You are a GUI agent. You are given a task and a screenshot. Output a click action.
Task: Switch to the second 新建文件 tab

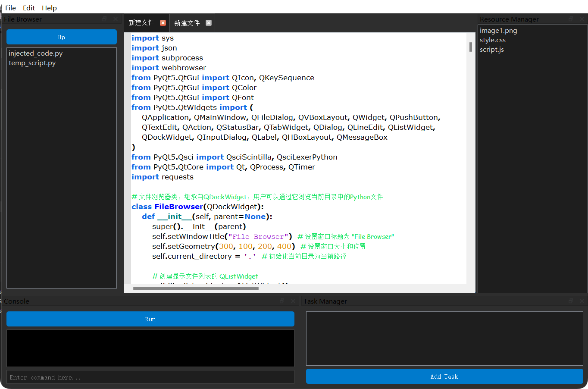(x=187, y=23)
